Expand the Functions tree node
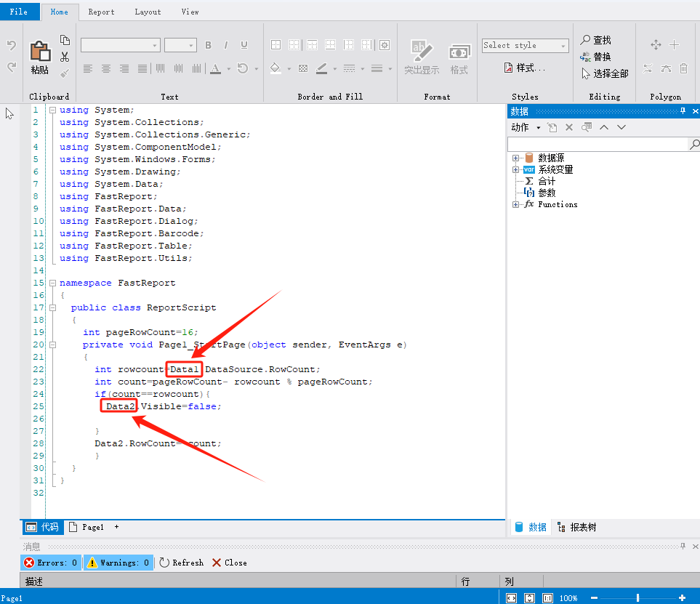Viewport: 700px width, 604px height. [515, 204]
